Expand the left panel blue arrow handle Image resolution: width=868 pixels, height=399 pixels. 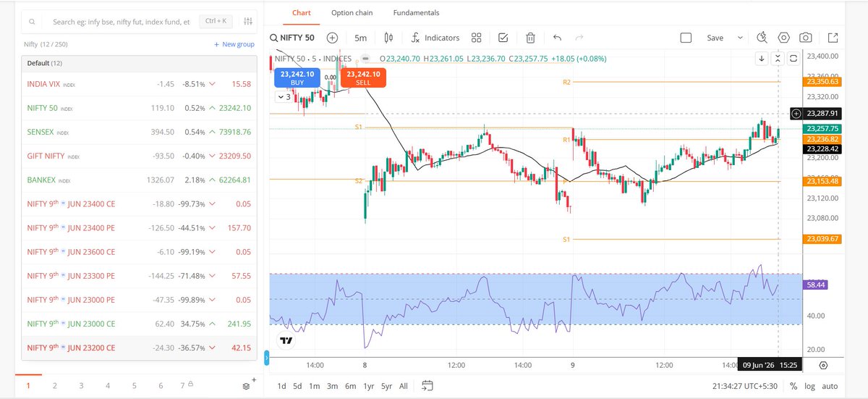coord(266,358)
